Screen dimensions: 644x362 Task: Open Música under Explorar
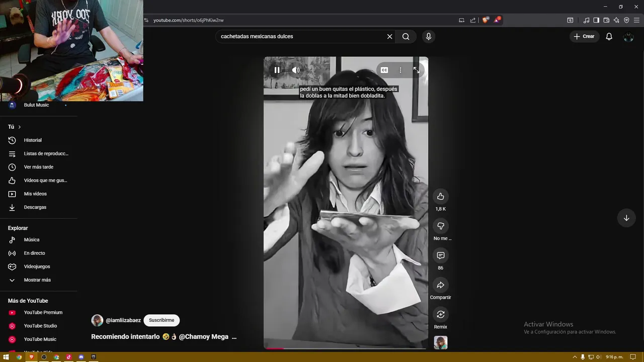point(39,240)
